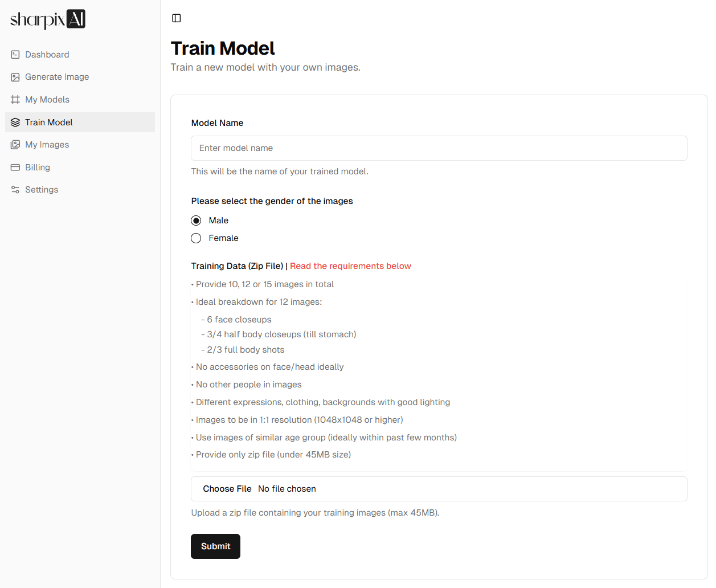The width and height of the screenshot is (716, 588).
Task: Open the My Models page
Action: (47, 100)
